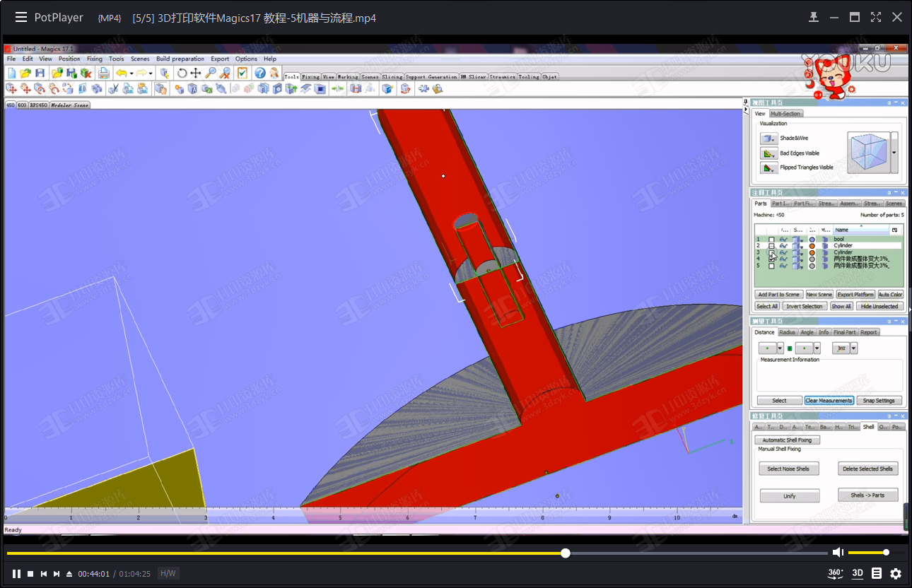This screenshot has height=588, width=912.
Task: Click the Hide Unselected button
Action: pos(879,307)
